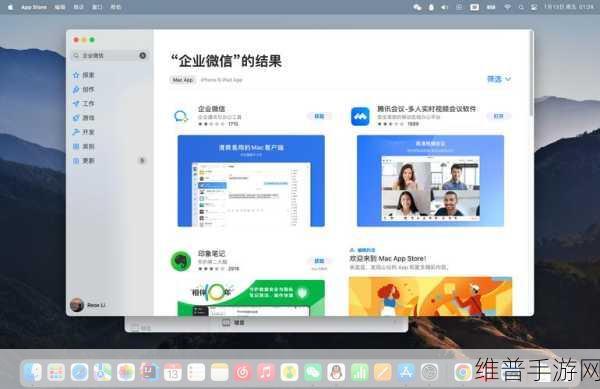Screen dimensions: 600x389
Task: Open the 印象笔记 app title
Action: point(211,254)
